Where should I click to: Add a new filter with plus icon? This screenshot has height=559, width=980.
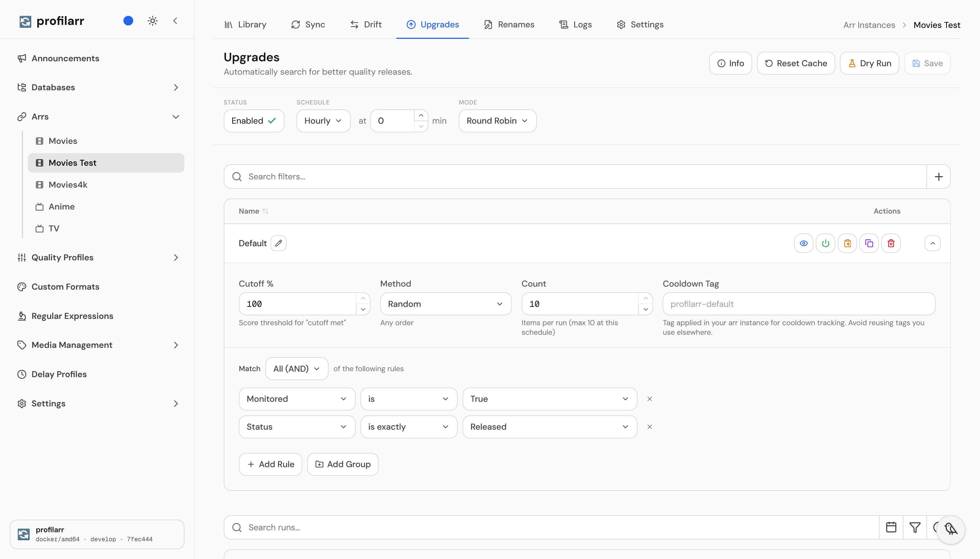point(938,177)
